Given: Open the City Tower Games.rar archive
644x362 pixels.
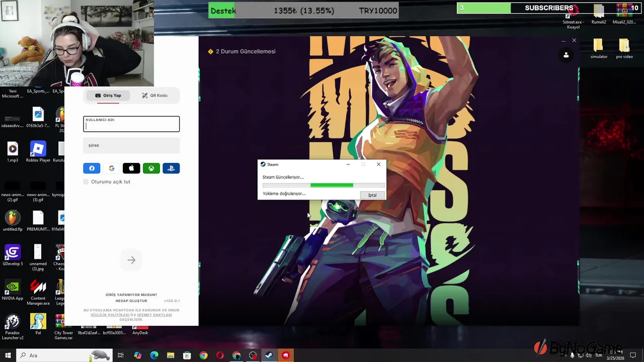Looking at the screenshot, I should 63,327.
